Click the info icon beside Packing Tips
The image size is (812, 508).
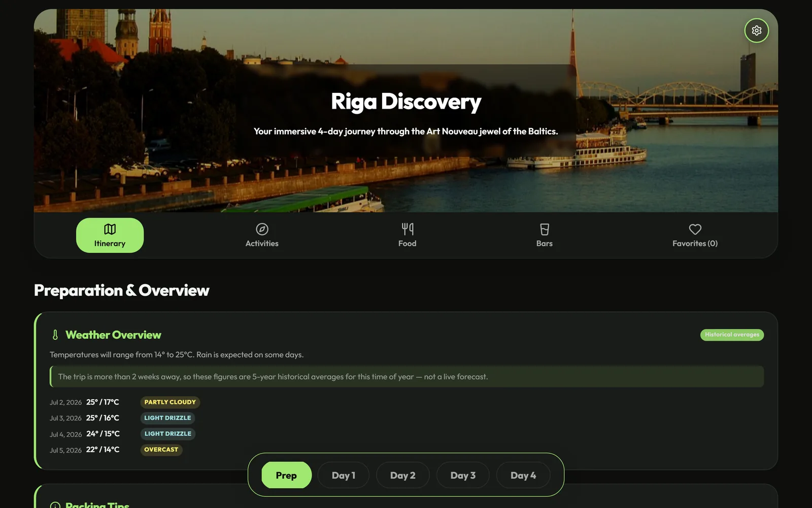[55, 505]
